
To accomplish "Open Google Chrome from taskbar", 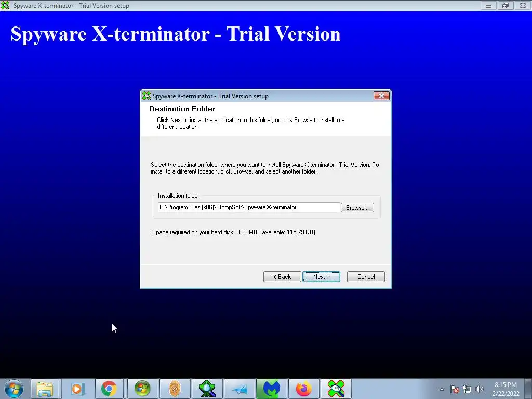I will click(x=109, y=389).
